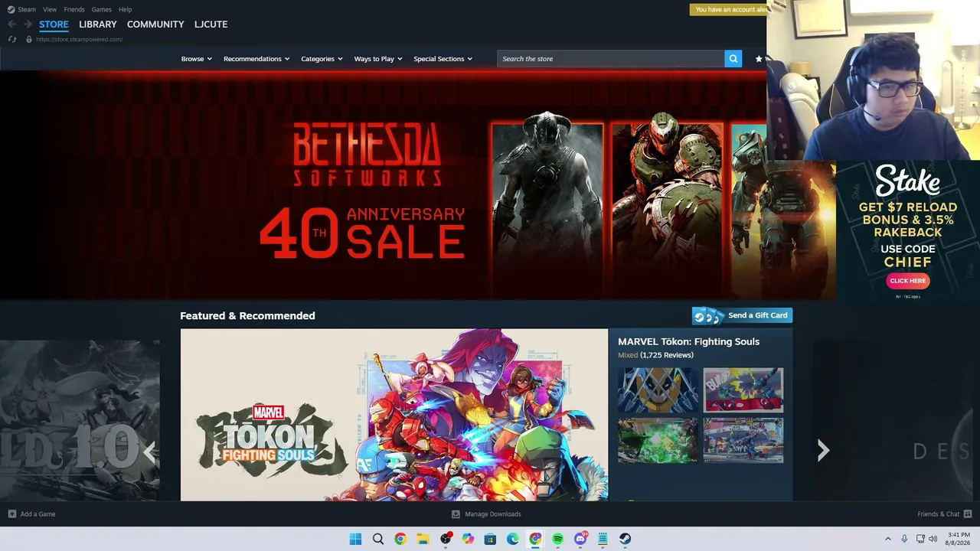Image resolution: width=980 pixels, height=551 pixels.
Task: Click the Mixed (1,725 Reviews) text
Action: click(655, 355)
